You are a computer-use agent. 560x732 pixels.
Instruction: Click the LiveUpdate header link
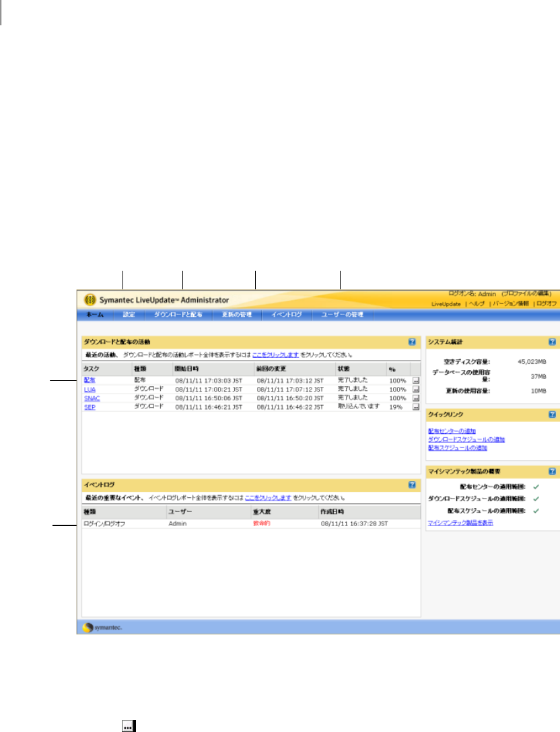tap(446, 303)
